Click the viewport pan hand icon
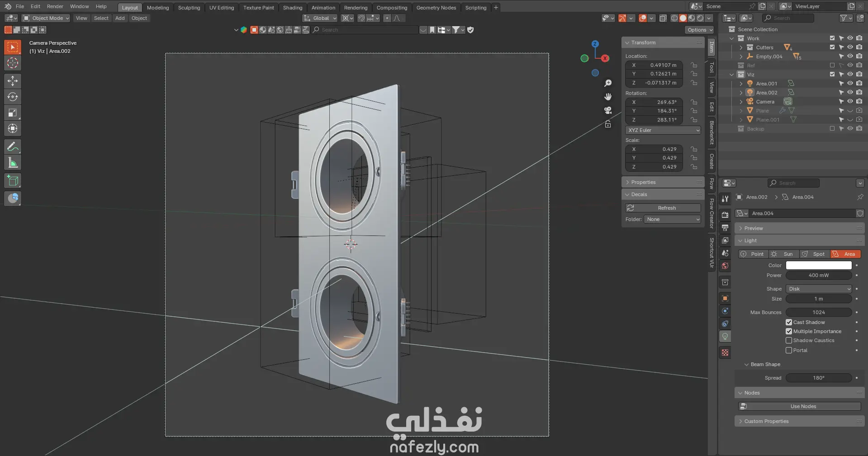This screenshot has width=868, height=456. click(x=608, y=97)
